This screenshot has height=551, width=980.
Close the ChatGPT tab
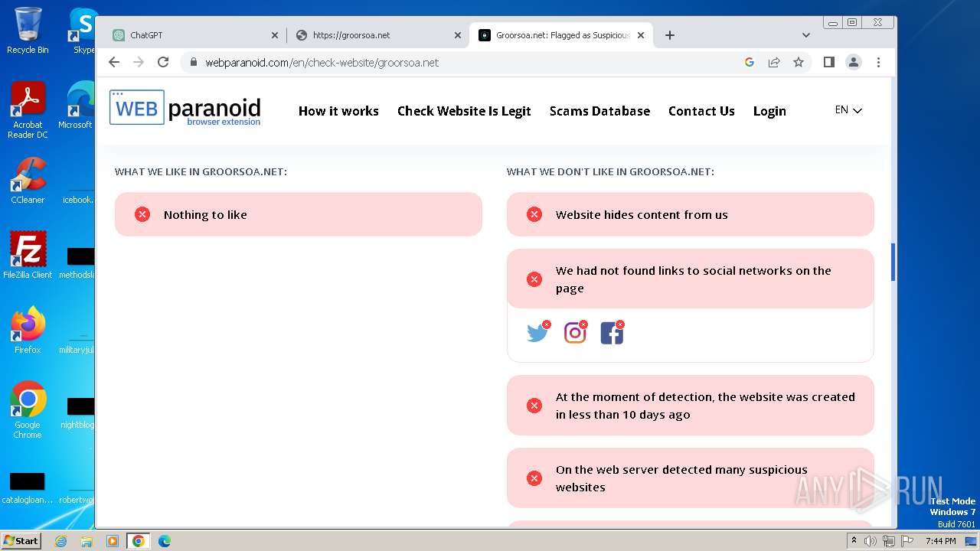point(275,35)
